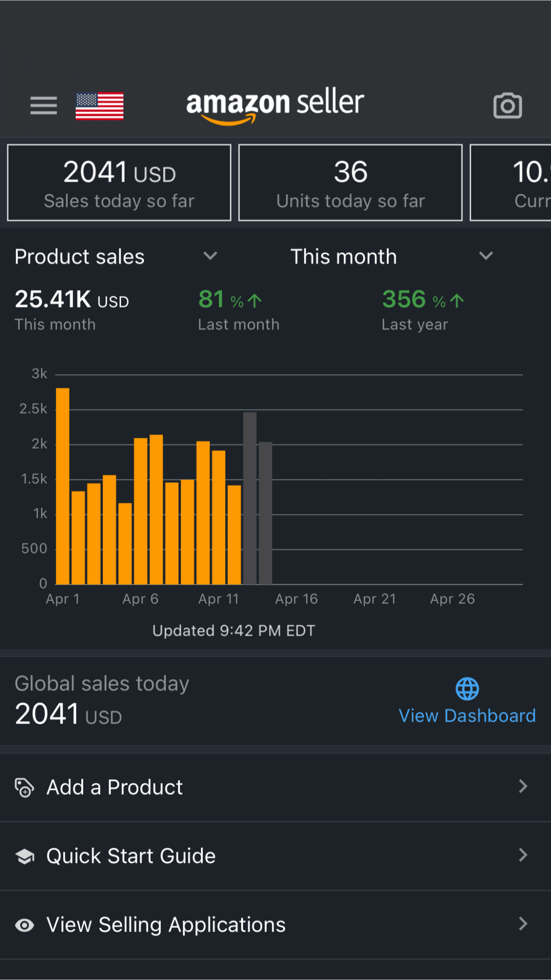Tap the taller gray bar in the chart
551x980 pixels.
250,498
